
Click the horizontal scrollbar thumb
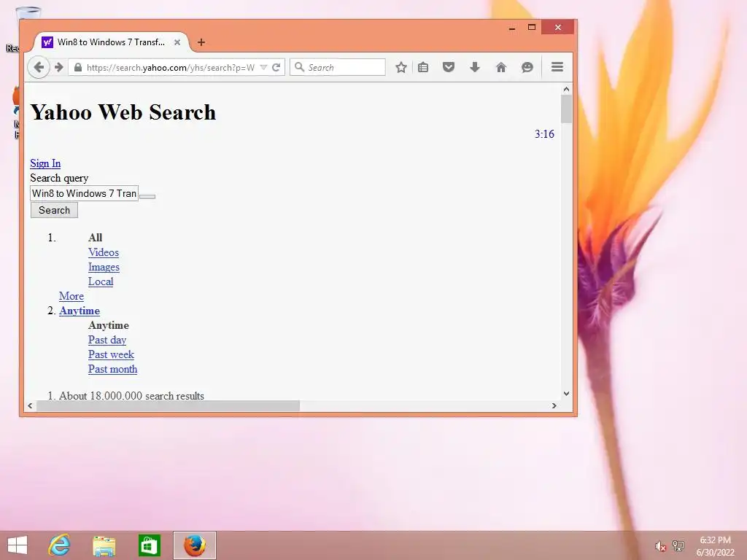169,405
